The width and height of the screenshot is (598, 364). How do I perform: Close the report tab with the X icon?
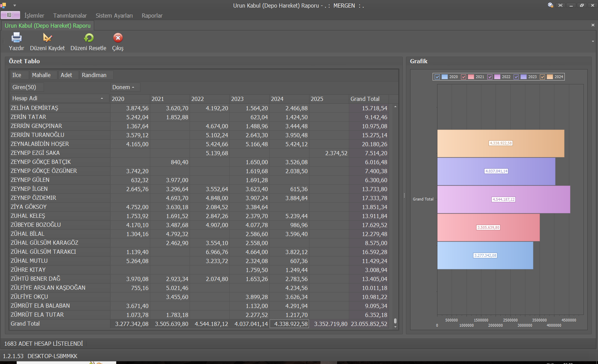pos(593,25)
